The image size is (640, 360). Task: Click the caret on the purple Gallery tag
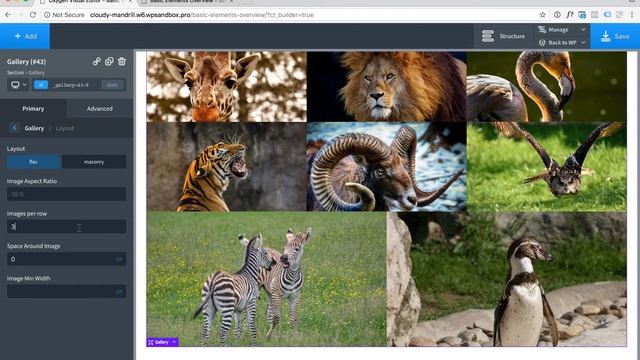[174, 342]
